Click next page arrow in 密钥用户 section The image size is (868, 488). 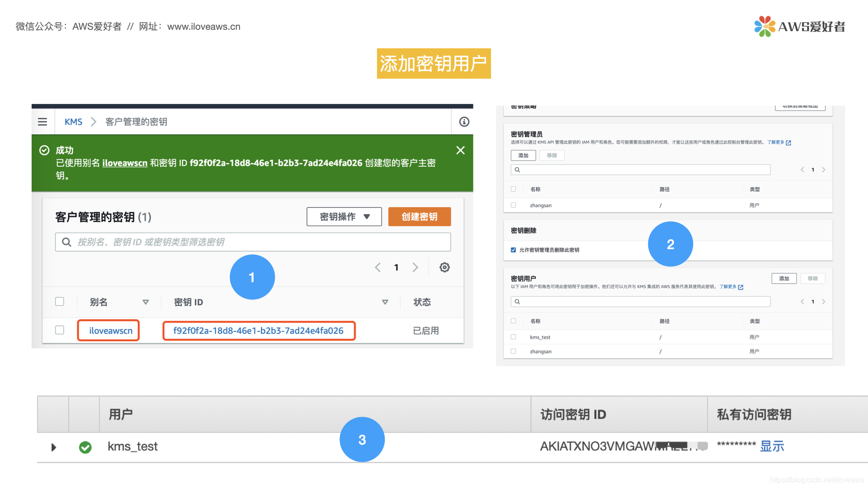pyautogui.click(x=823, y=302)
